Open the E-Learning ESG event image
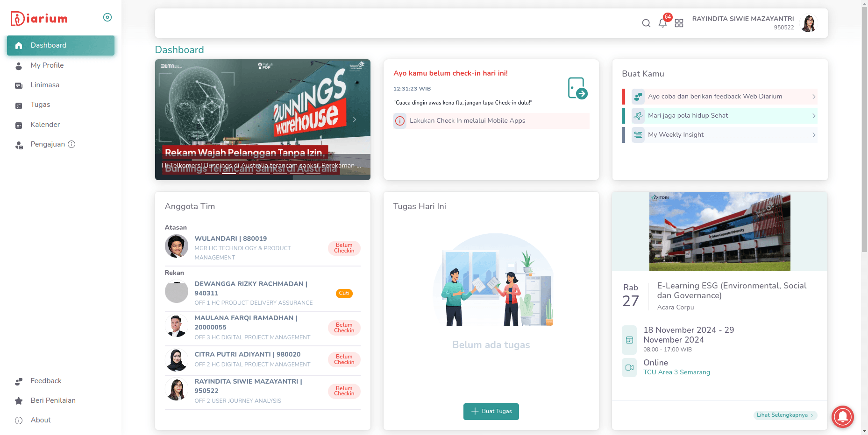 (x=719, y=232)
